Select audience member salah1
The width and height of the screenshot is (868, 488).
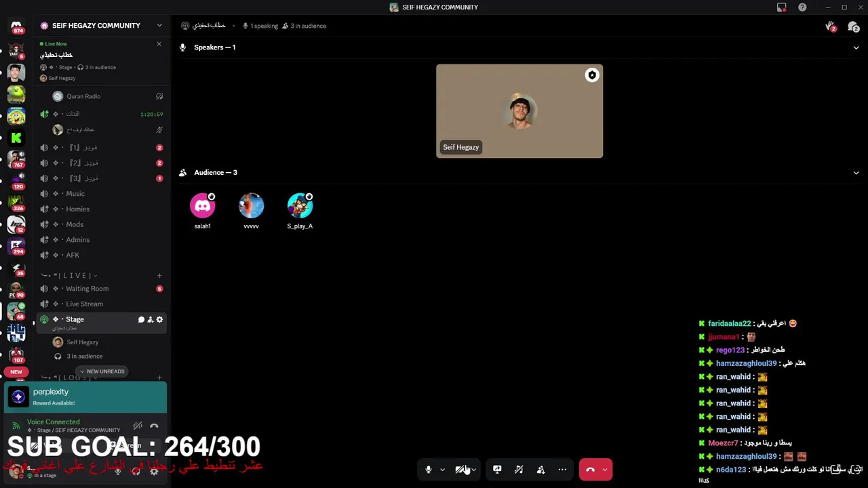(x=202, y=211)
